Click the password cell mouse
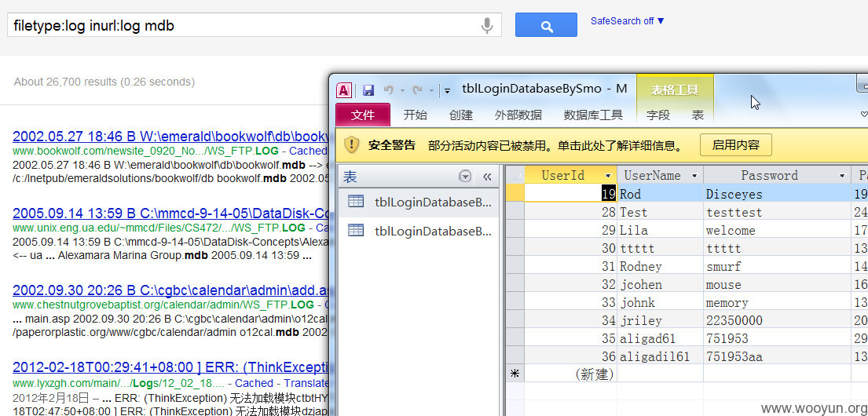Image resolution: width=868 pixels, height=416 pixels. 777,284
